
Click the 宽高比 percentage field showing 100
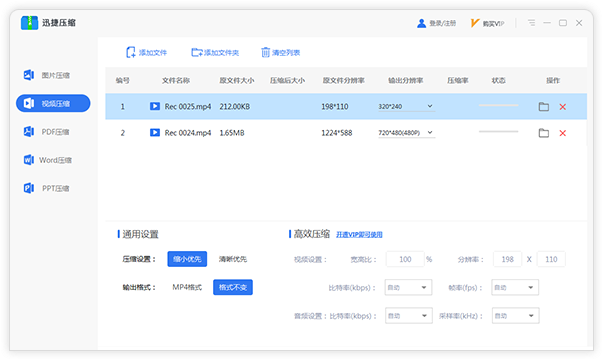pos(405,259)
